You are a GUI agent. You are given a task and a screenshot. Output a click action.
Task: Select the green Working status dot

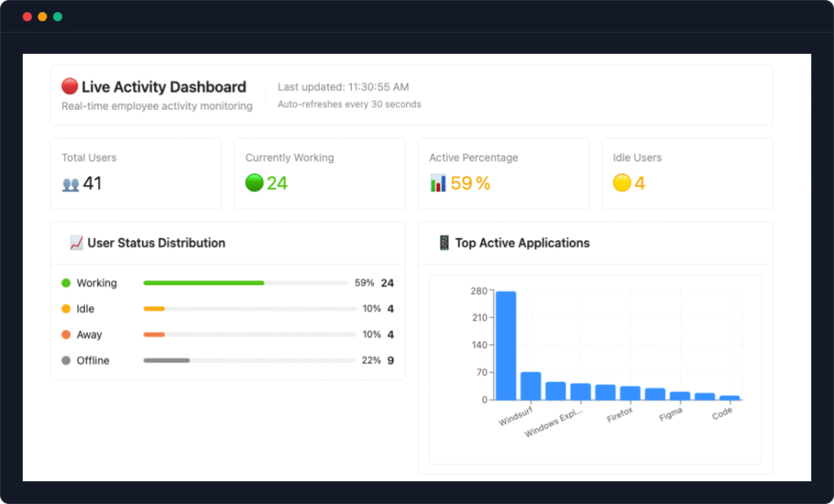(x=66, y=283)
